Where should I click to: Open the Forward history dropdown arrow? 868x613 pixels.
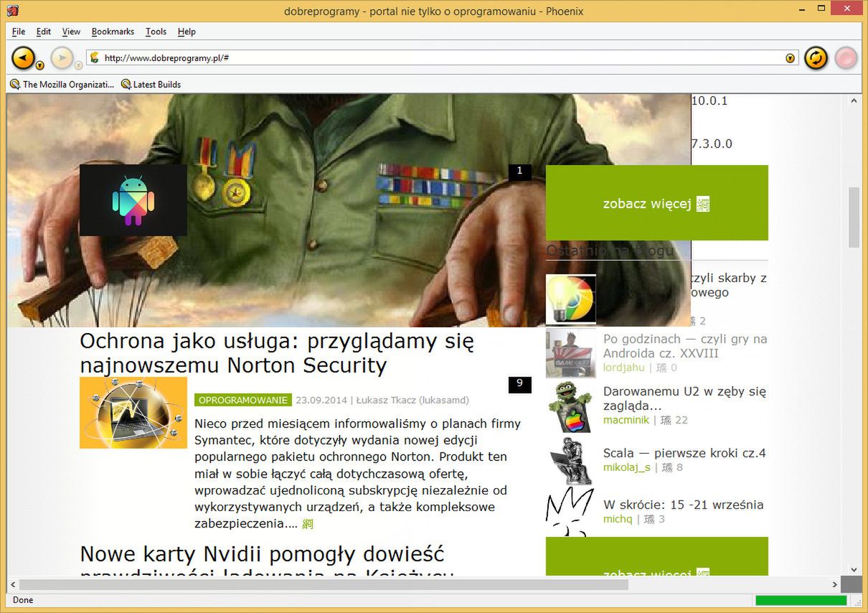pos(78,65)
